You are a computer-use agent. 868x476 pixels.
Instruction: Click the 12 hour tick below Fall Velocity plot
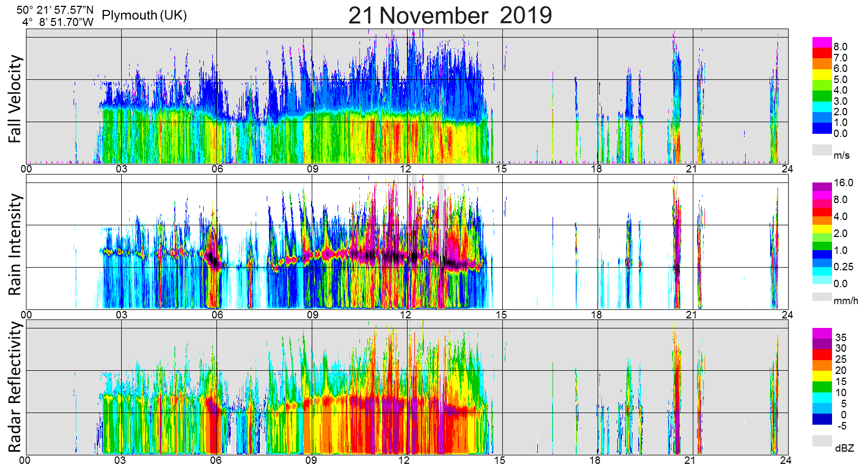[405, 169]
